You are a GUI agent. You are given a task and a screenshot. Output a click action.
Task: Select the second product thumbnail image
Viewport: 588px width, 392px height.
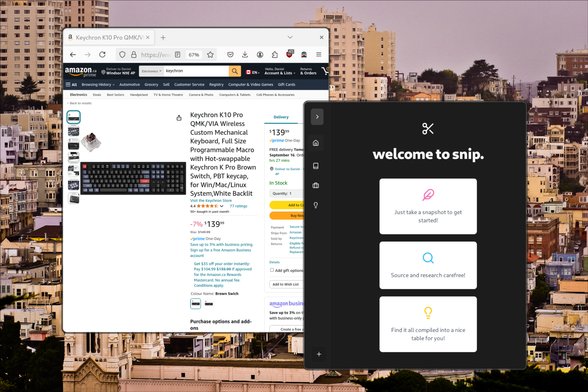[x=73, y=130]
